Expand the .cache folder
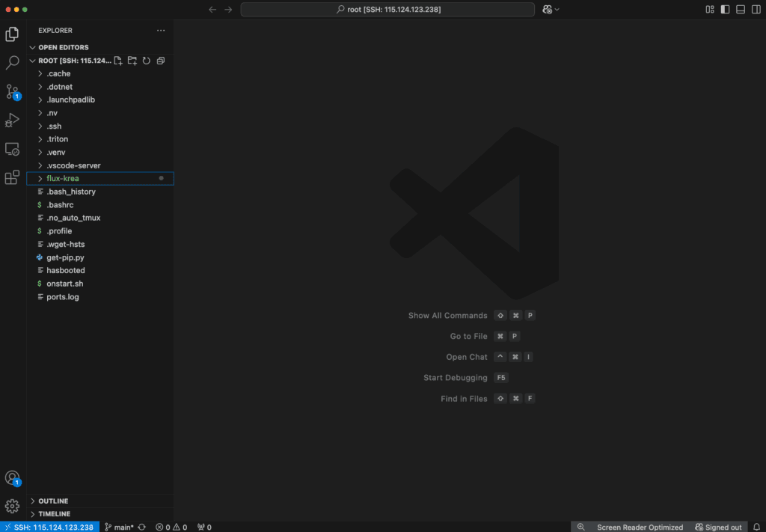Image resolution: width=766 pixels, height=532 pixels. (x=100, y=74)
